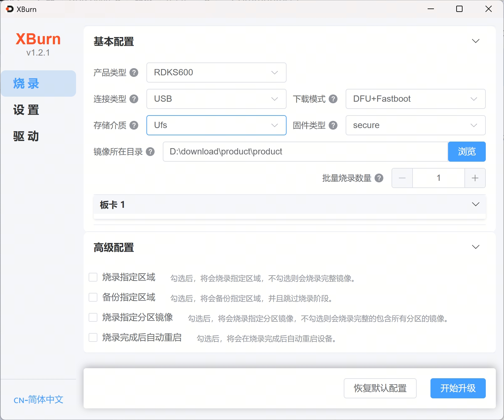Click the 烧录完成后自动重启 label text

tap(142, 337)
